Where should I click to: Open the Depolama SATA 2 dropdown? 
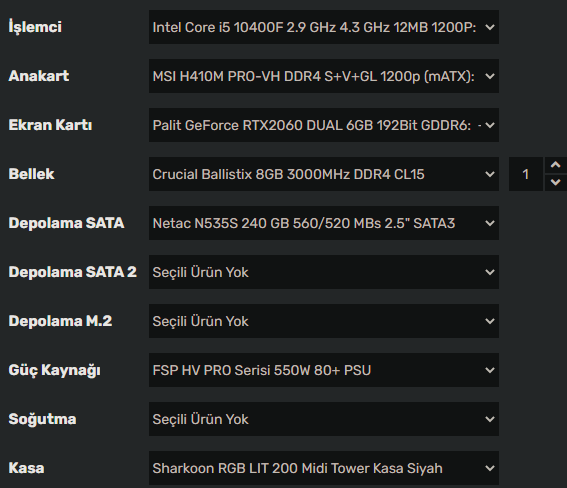click(324, 272)
